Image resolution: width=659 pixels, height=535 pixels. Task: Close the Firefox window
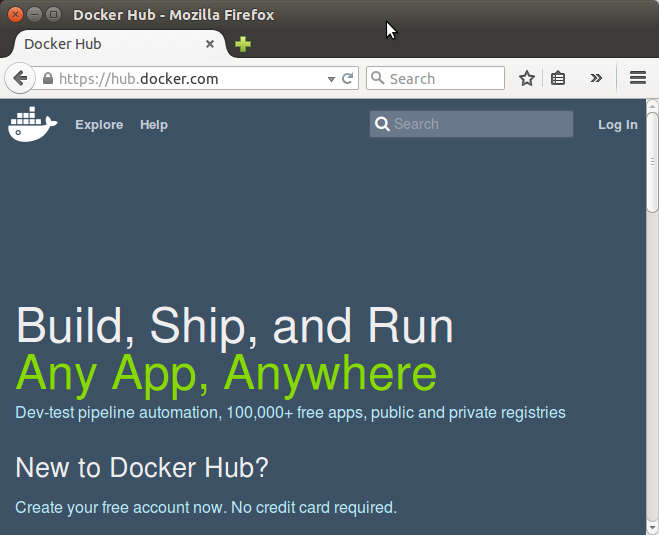(x=16, y=15)
